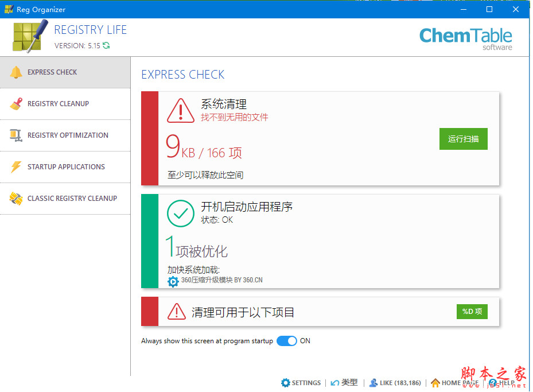Click the version refresh icon next to 5.15
Image resolution: width=533 pixels, height=392 pixels.
(x=106, y=45)
